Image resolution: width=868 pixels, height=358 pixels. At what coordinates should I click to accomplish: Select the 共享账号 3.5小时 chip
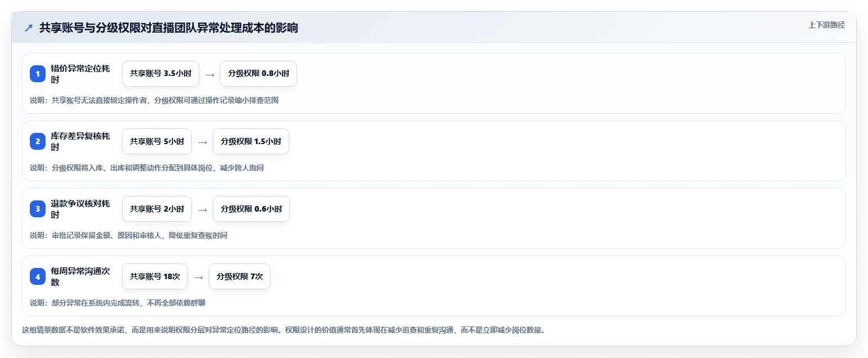click(x=160, y=74)
